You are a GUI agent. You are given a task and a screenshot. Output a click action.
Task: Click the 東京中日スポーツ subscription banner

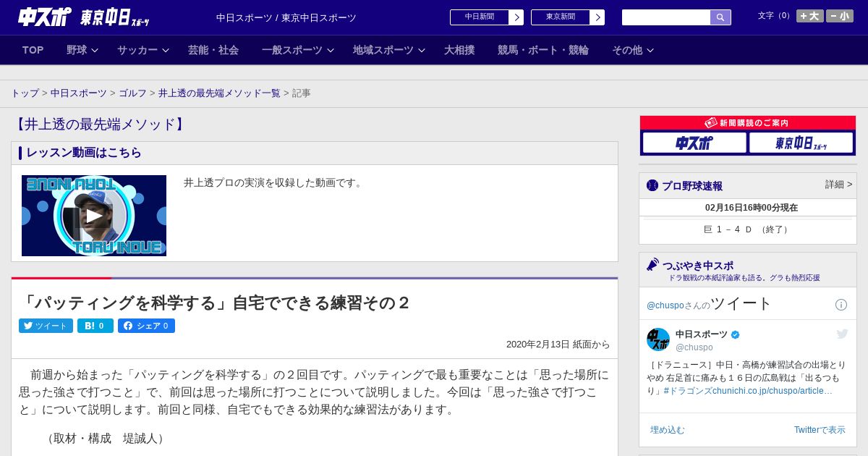coord(801,143)
